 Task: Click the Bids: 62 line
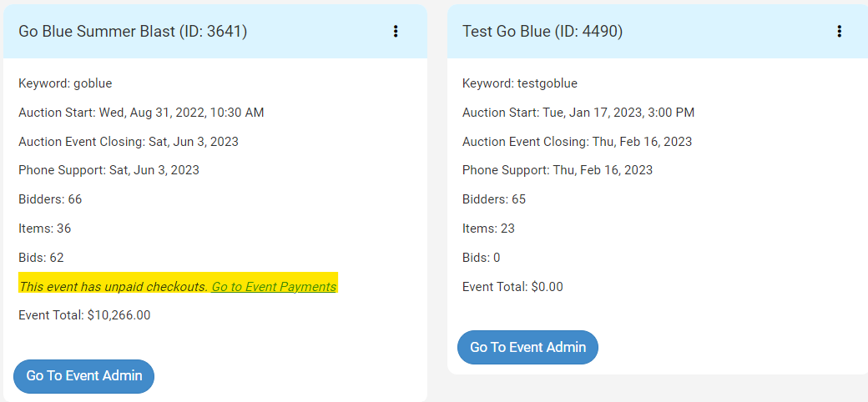(x=41, y=258)
